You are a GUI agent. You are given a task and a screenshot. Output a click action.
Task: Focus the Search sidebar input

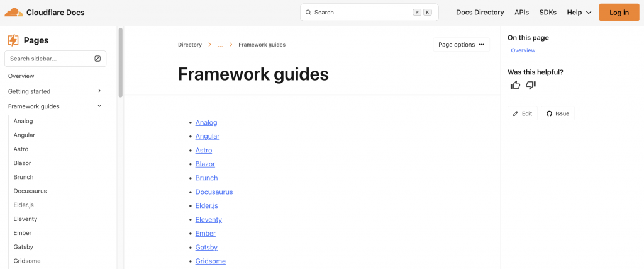coord(55,59)
